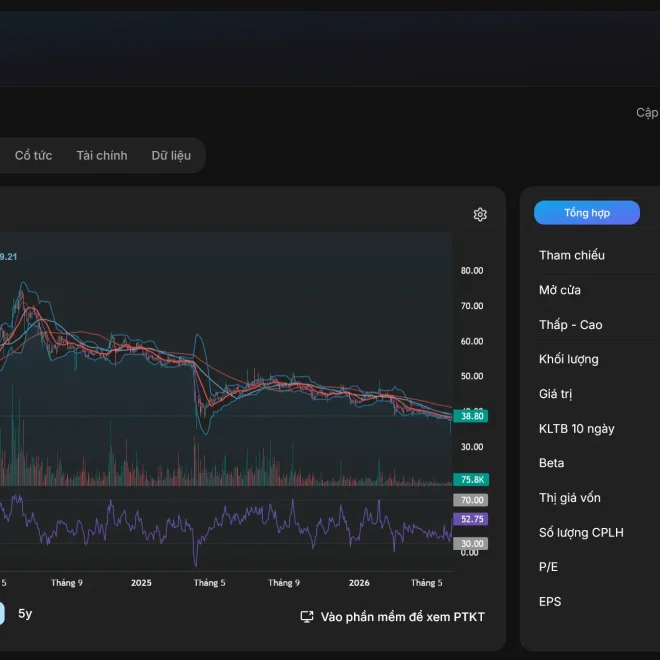660x660 pixels.
Task: Select the Khối lượng row
Action: 599,359
